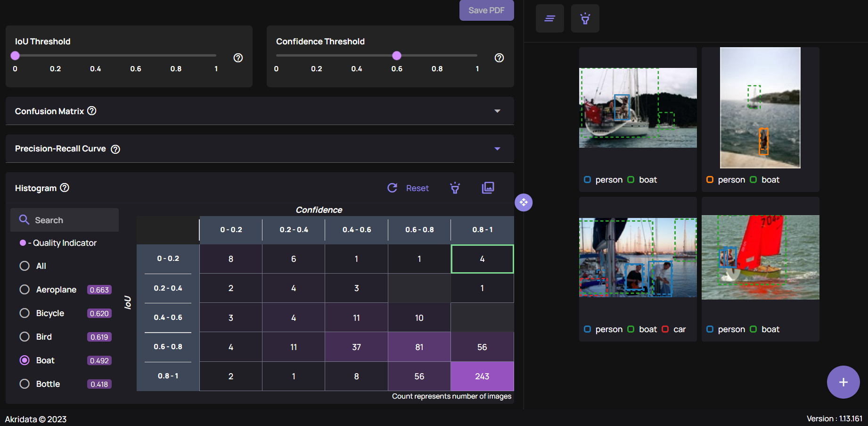The image size is (868, 426).
Task: Expand the Precision-Recall Curve section
Action: click(x=497, y=149)
